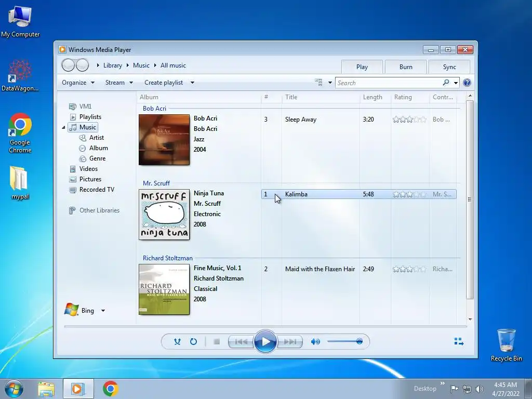
Task: Open File Explorer from the taskbar
Action: (46, 389)
